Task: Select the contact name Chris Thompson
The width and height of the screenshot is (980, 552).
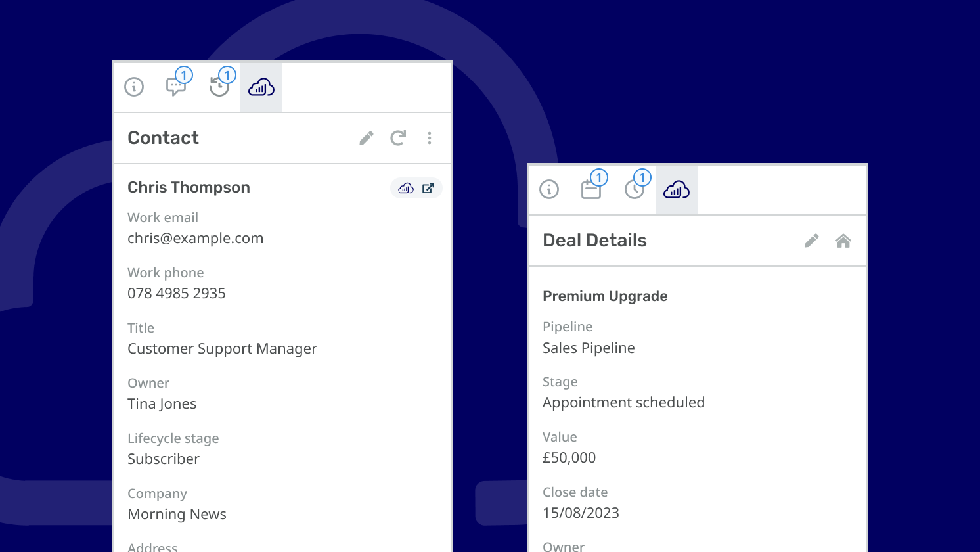Action: coord(189,187)
